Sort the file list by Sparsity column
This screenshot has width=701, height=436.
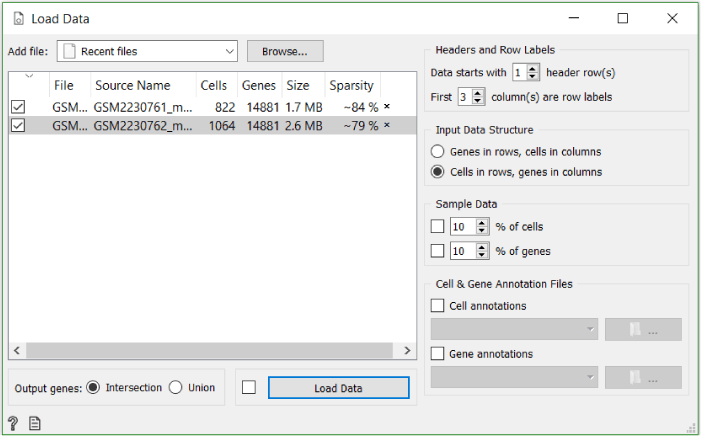click(351, 85)
